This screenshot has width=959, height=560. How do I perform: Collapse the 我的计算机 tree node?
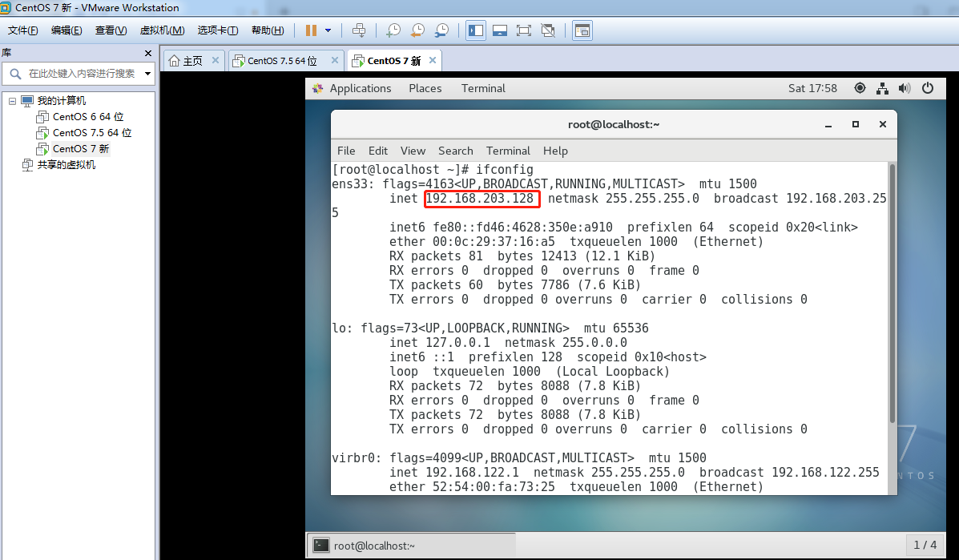12,101
